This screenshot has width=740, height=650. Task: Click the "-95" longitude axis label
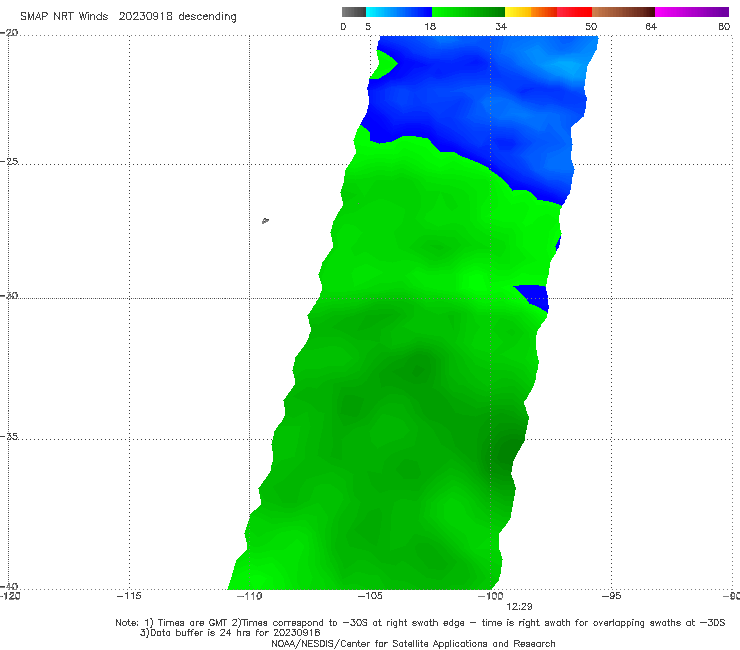coord(611,596)
